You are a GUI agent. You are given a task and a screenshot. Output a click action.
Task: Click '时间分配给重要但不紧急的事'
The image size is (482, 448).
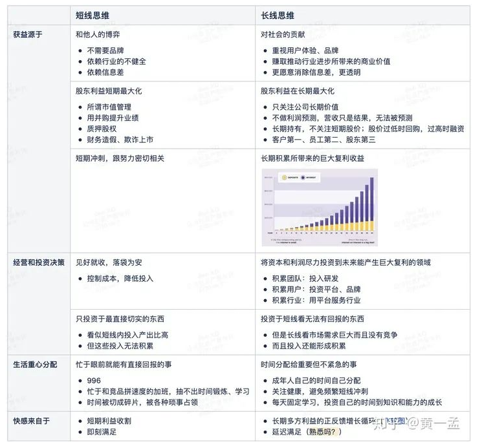coord(309,365)
